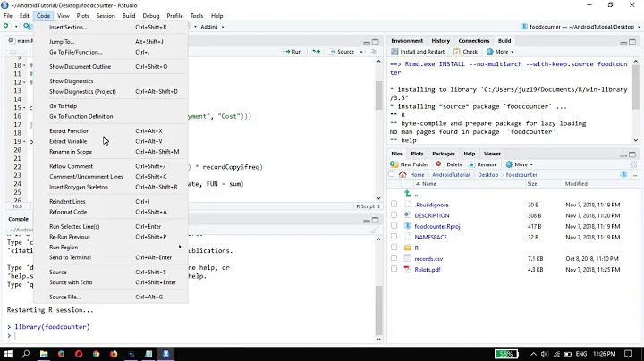Open Chrome from taskbar
Viewport: 644px width, 361px height.
pyautogui.click(x=96, y=354)
